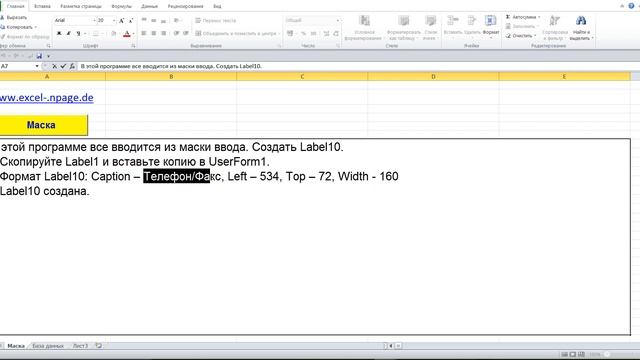Toggle Перенос текста wrap text
The width and height of the screenshot is (640, 360).
pos(216,20)
